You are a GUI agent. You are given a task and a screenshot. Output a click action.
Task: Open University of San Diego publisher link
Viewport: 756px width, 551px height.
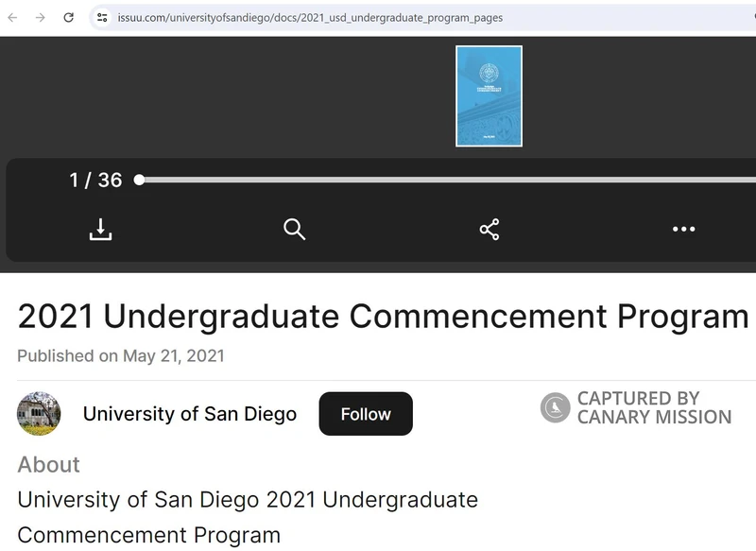(190, 414)
